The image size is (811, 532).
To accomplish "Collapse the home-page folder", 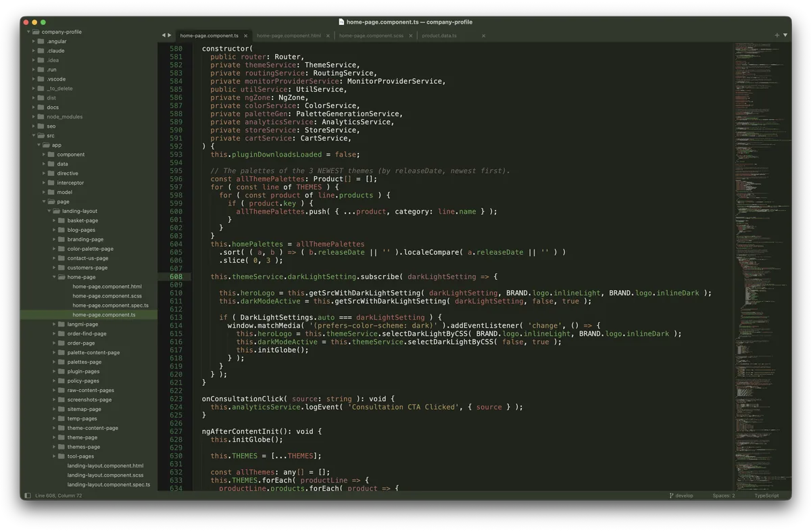I will 54,277.
